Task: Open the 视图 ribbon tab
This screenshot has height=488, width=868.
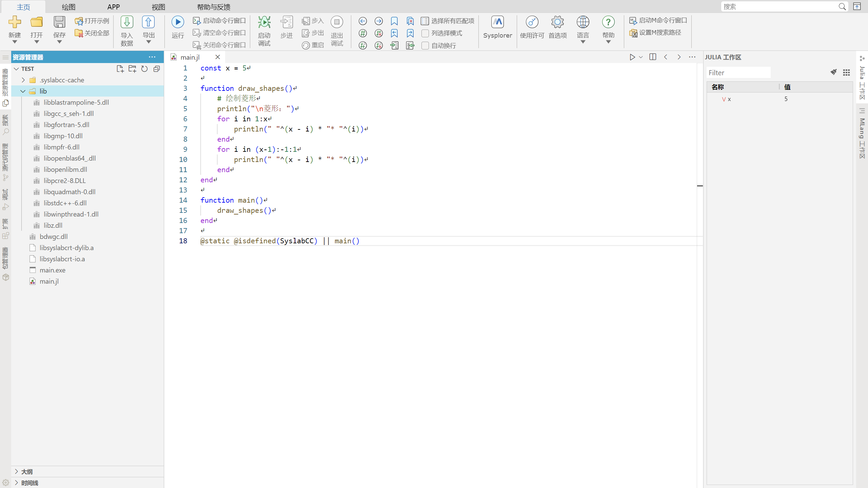Action: 158,7
